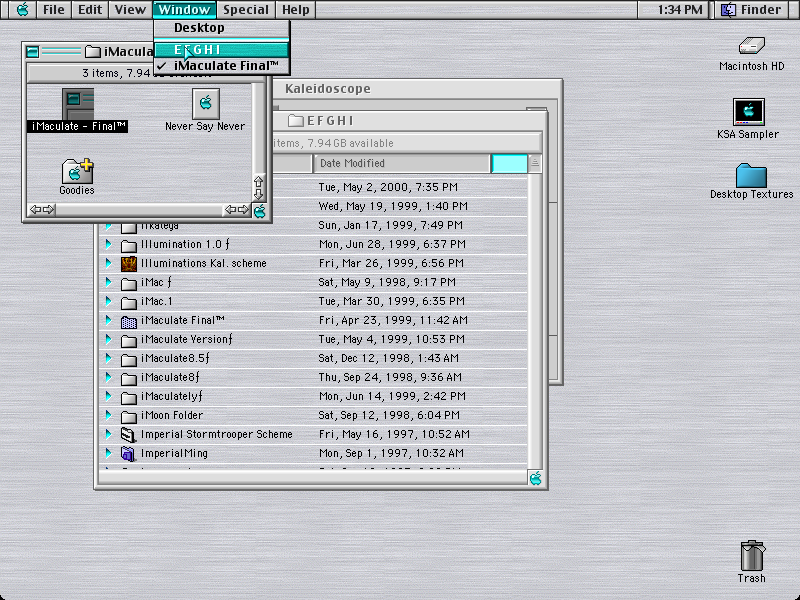This screenshot has height=600, width=800.
Task: Click the vertical scrollbar track in EFGHI window
Action: click(x=535, y=321)
